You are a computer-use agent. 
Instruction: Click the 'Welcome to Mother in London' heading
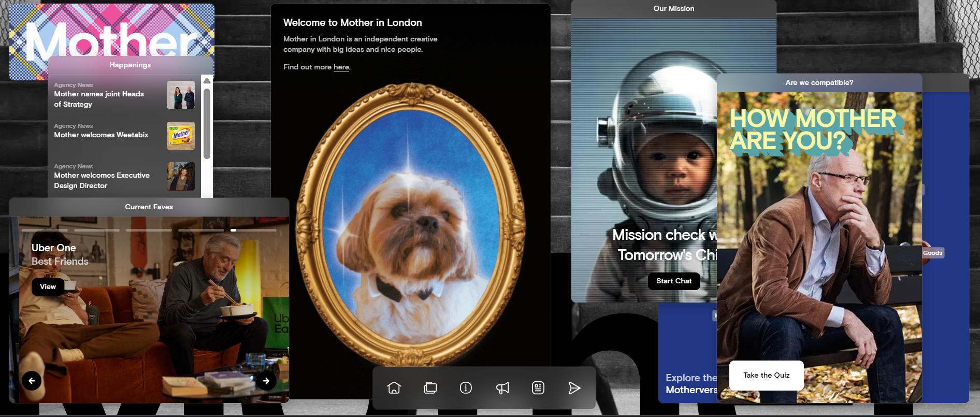tap(353, 23)
